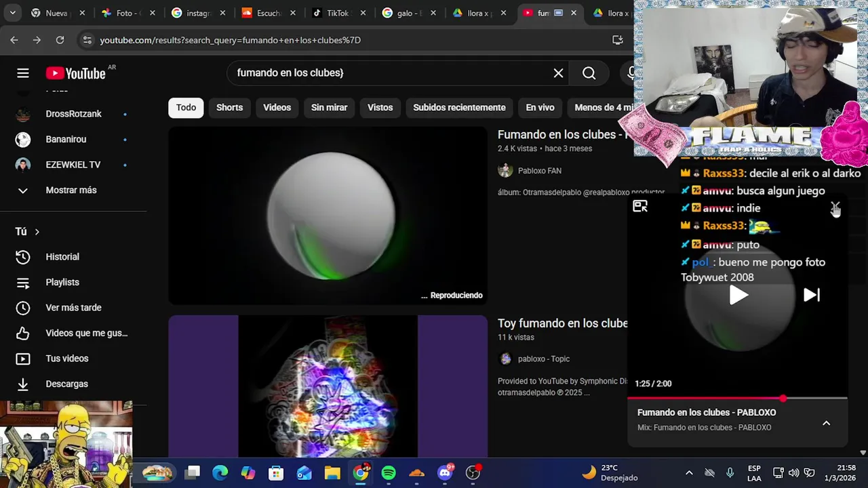
Task: Open weather widget showing 23°C Despejado
Action: tap(610, 472)
